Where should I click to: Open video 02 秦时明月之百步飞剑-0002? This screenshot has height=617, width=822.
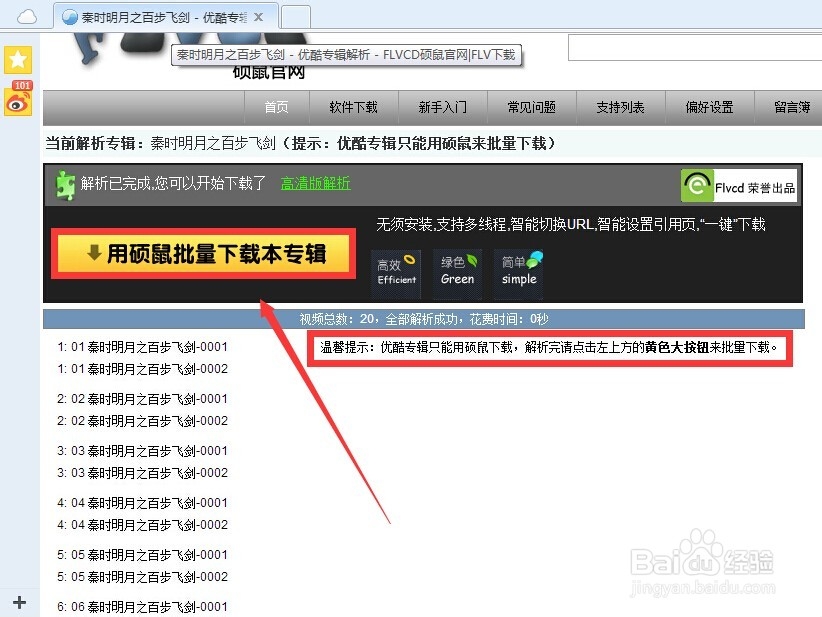143,421
